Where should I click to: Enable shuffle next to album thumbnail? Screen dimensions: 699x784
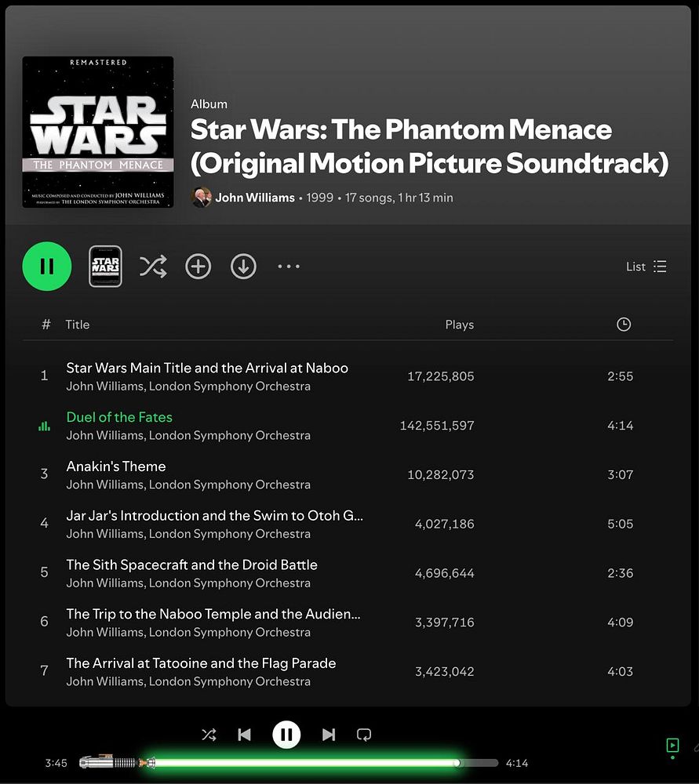point(153,266)
